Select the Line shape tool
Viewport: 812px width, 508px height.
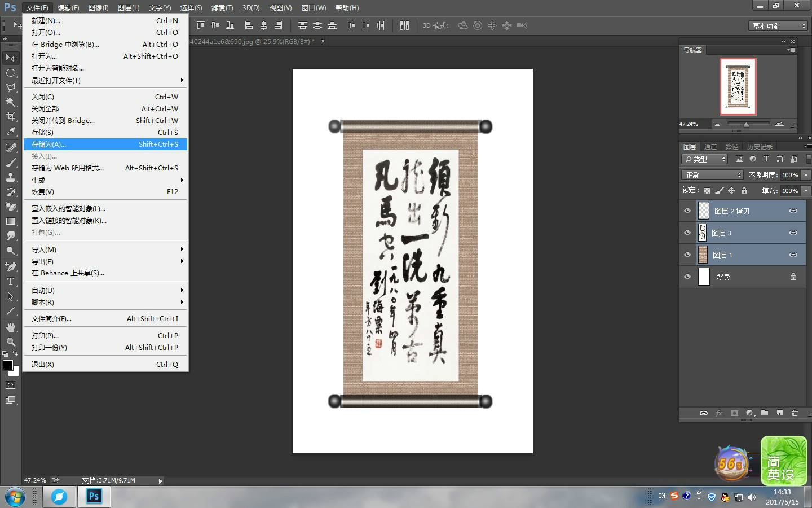(11, 311)
